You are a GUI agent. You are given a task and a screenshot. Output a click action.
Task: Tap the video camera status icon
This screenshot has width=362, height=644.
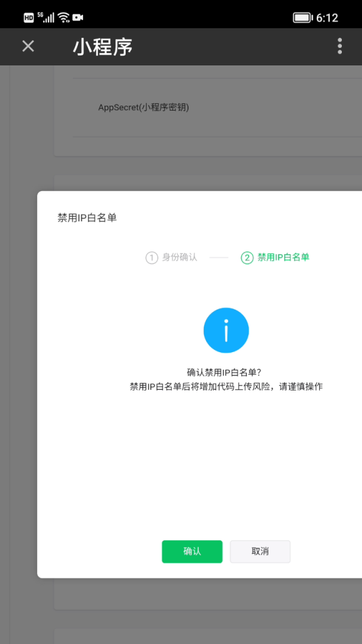pos(78,17)
